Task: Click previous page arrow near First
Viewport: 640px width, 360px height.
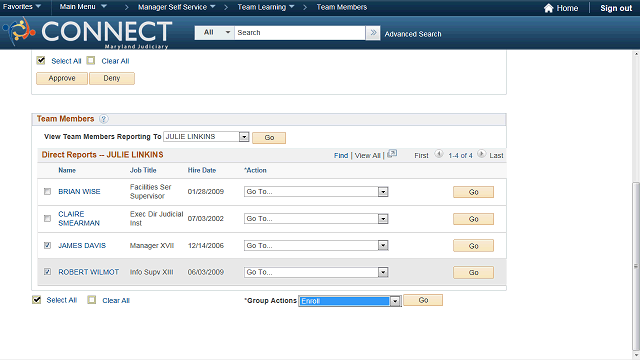Action: pyautogui.click(x=439, y=154)
